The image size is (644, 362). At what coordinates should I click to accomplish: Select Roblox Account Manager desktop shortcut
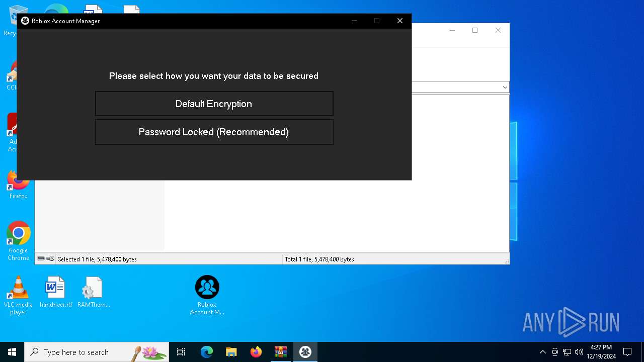[x=207, y=296]
